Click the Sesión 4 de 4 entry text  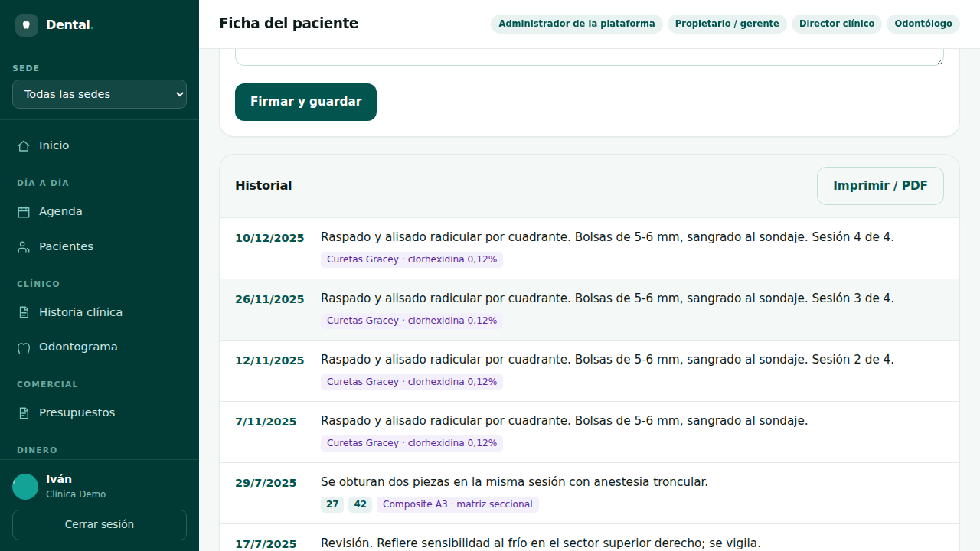[607, 237]
